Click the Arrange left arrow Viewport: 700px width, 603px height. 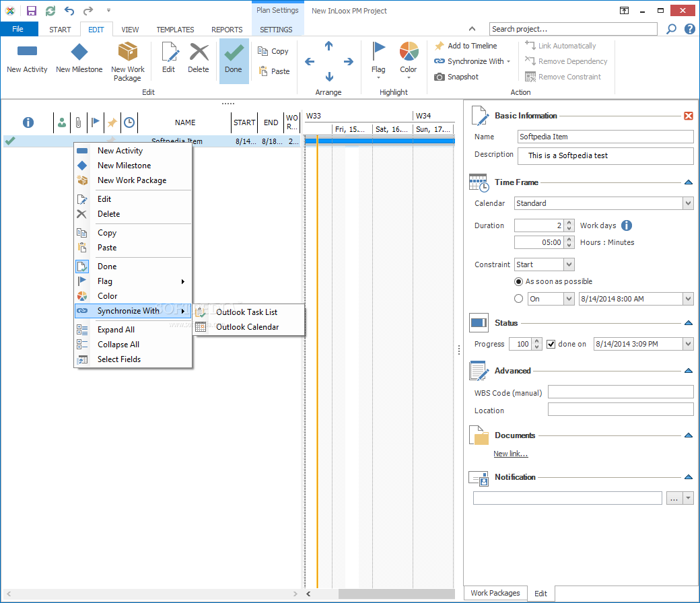310,62
